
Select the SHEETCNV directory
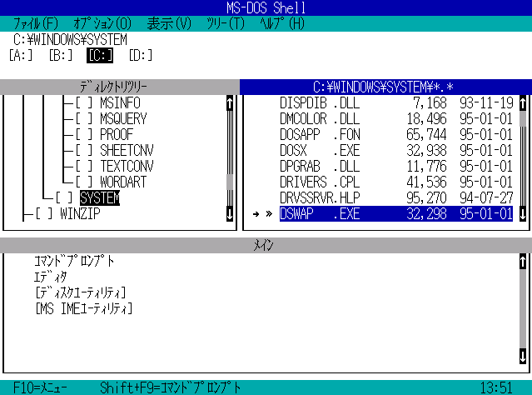tap(127, 151)
